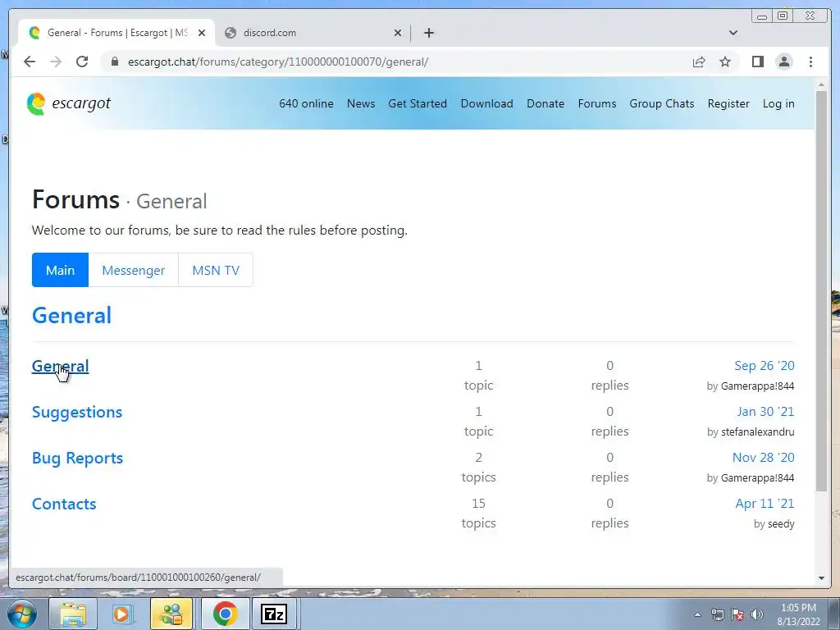Open the Sep 26 '20 latest post
This screenshot has width=840, height=630.
(x=764, y=365)
